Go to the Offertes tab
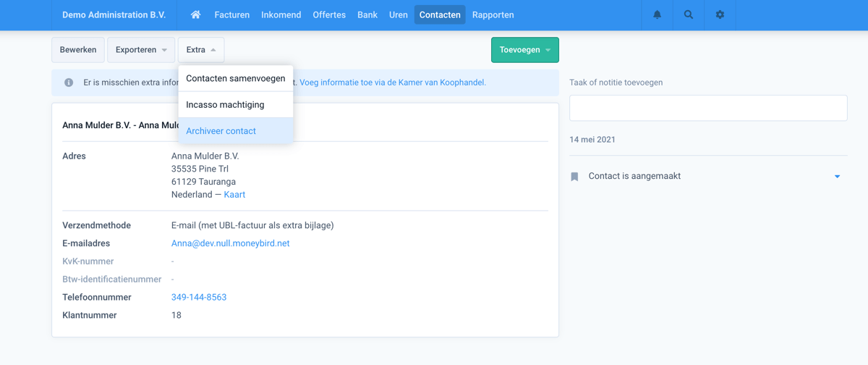This screenshot has height=365, width=868. point(329,14)
